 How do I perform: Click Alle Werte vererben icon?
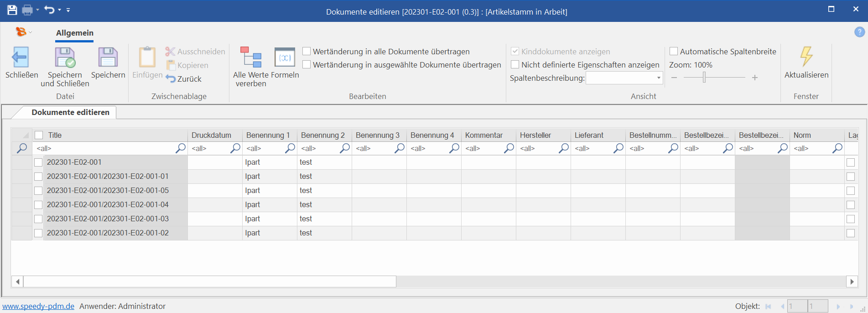click(250, 57)
